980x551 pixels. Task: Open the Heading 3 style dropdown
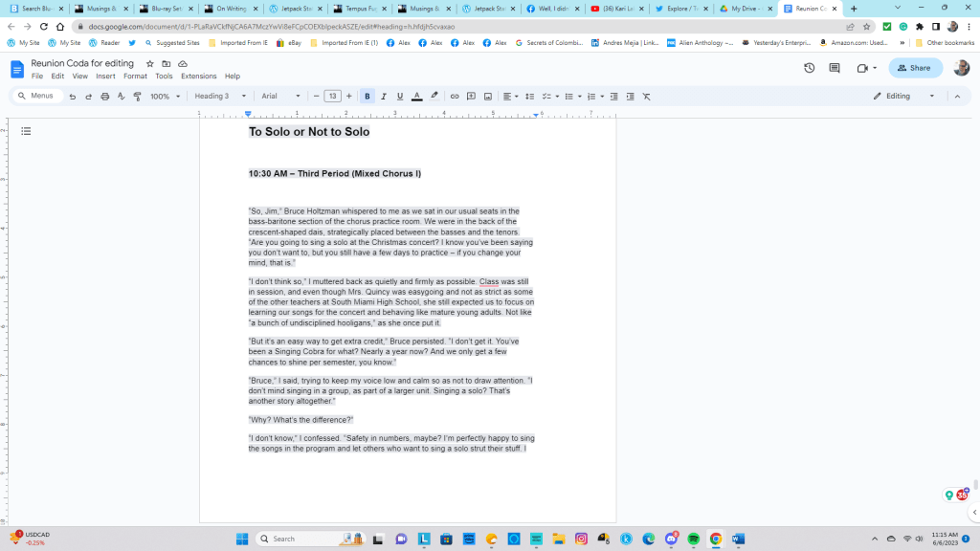pyautogui.click(x=220, y=97)
